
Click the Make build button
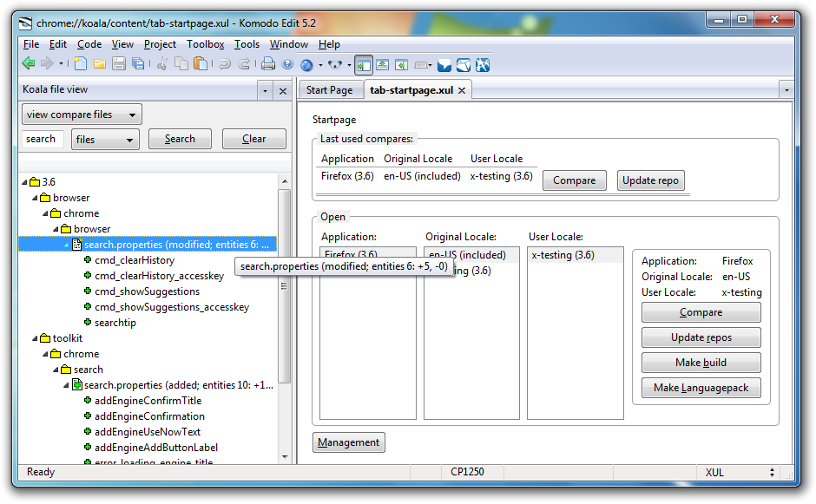pyautogui.click(x=701, y=363)
